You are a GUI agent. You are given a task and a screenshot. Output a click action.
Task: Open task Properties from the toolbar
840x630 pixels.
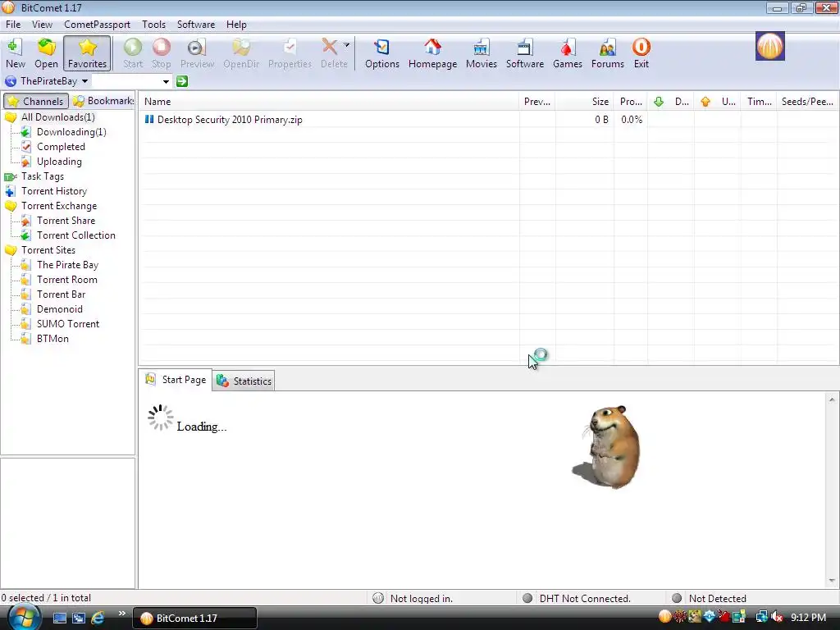[290, 53]
